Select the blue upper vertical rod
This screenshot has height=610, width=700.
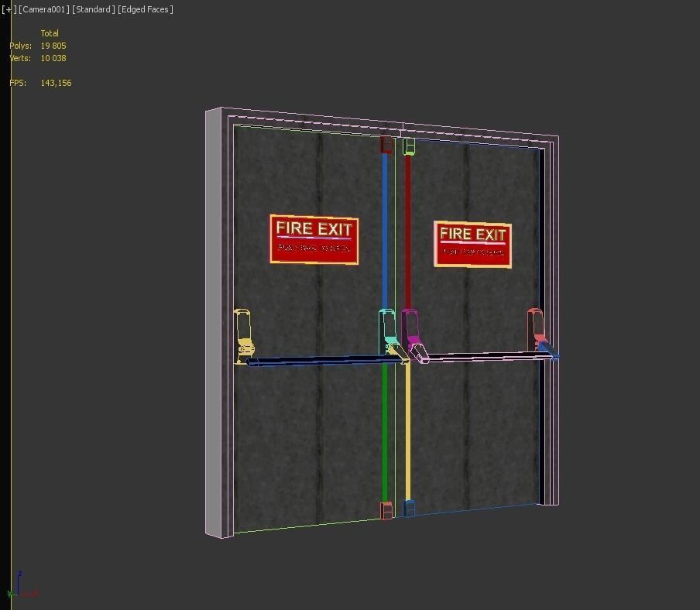click(x=385, y=231)
